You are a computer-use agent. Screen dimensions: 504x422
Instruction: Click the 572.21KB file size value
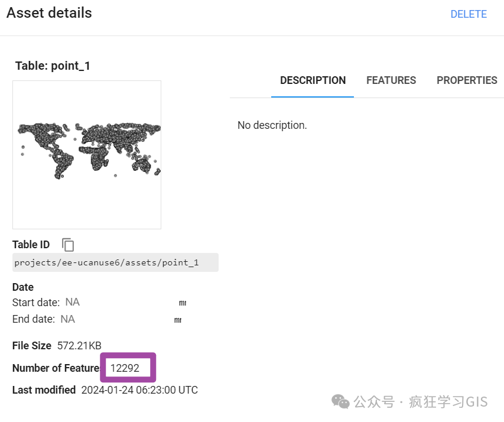(x=79, y=345)
